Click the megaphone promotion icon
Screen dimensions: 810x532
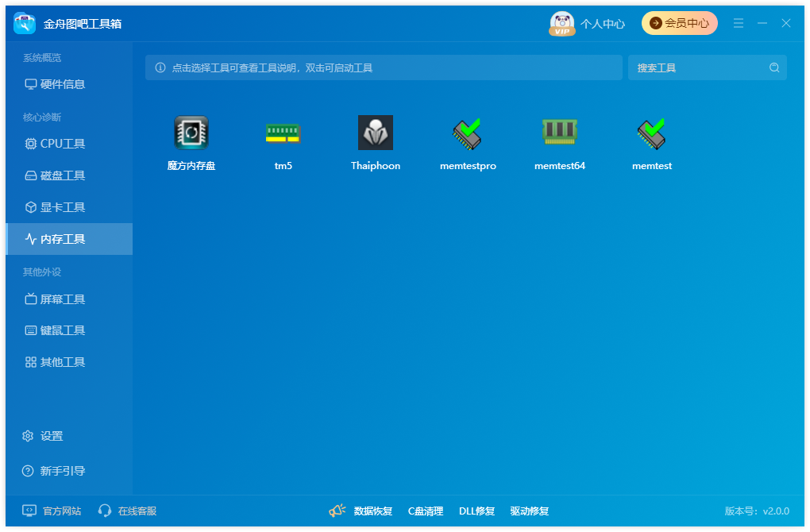[337, 511]
